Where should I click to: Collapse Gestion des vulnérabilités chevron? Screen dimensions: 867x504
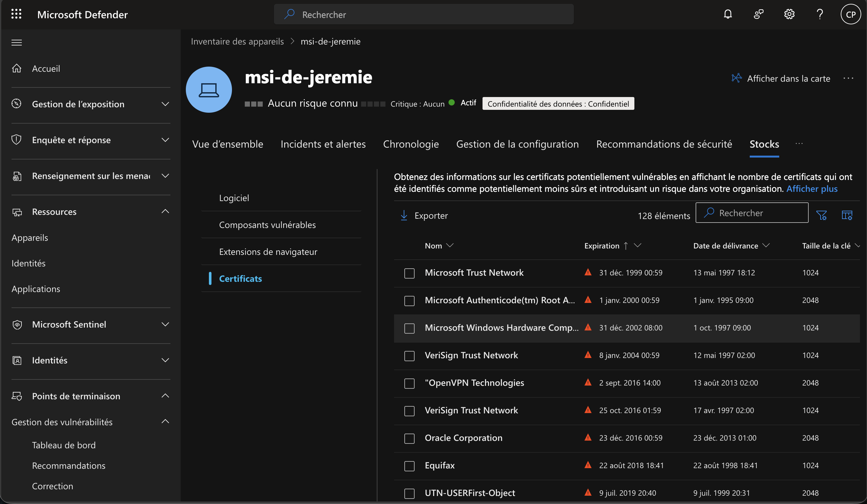165,421
